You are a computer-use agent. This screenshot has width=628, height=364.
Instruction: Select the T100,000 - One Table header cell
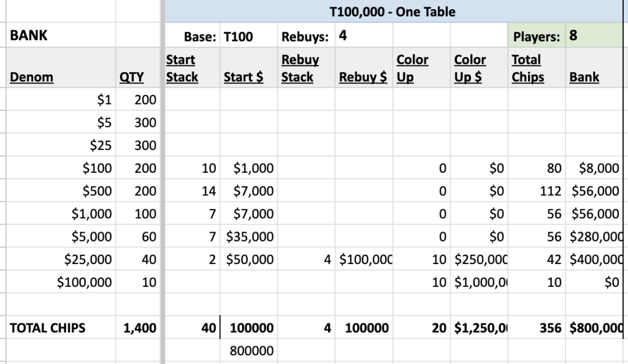pos(392,11)
